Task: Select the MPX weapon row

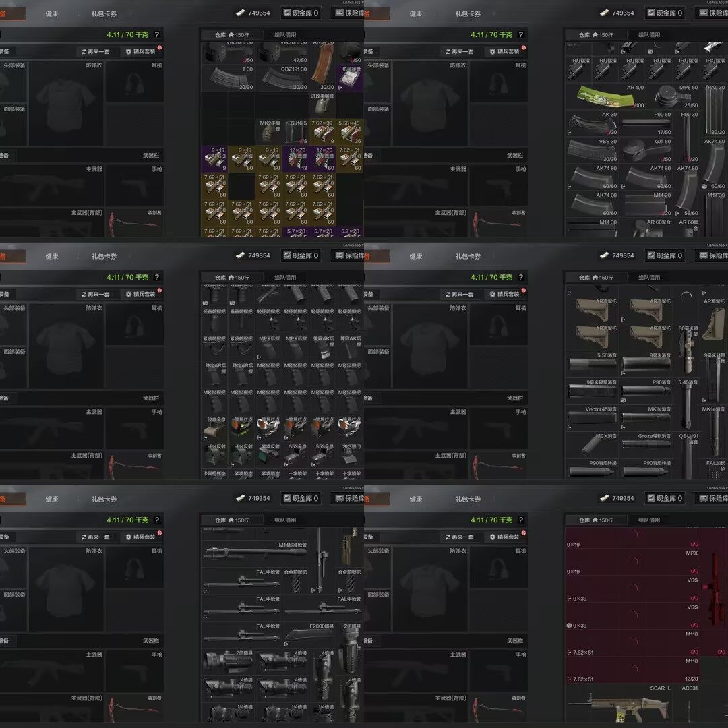Action: 632,563
